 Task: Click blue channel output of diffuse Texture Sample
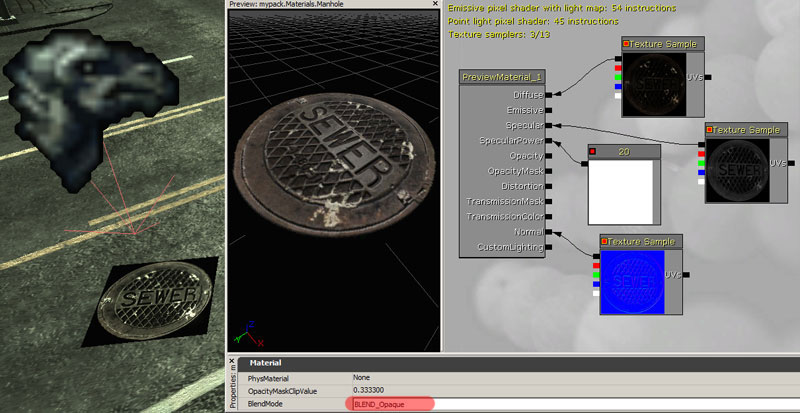coord(618,86)
